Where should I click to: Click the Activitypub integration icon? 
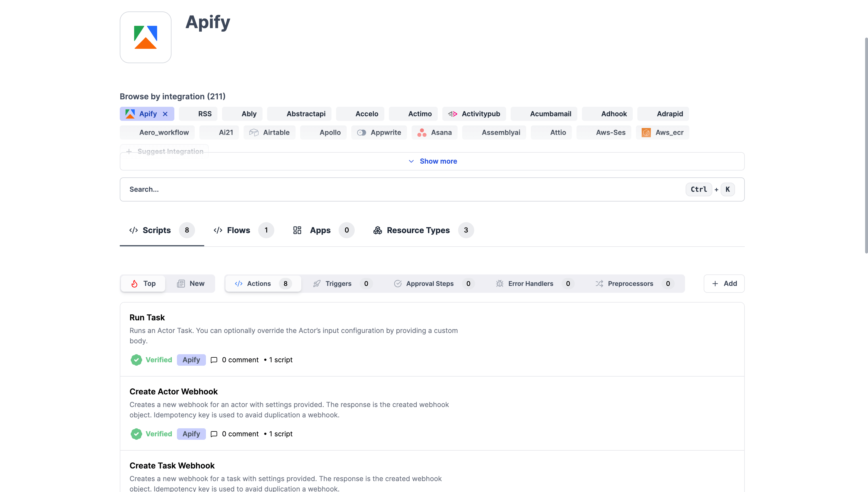[x=452, y=114]
